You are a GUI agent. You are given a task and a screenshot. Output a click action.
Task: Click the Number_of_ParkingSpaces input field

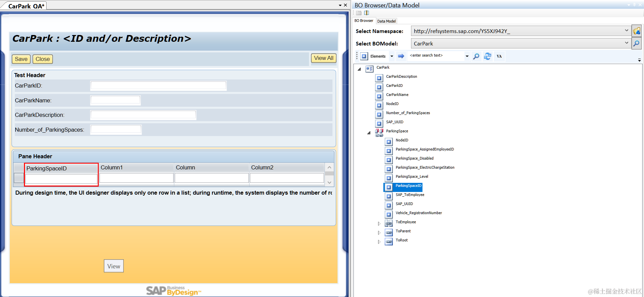(x=116, y=130)
